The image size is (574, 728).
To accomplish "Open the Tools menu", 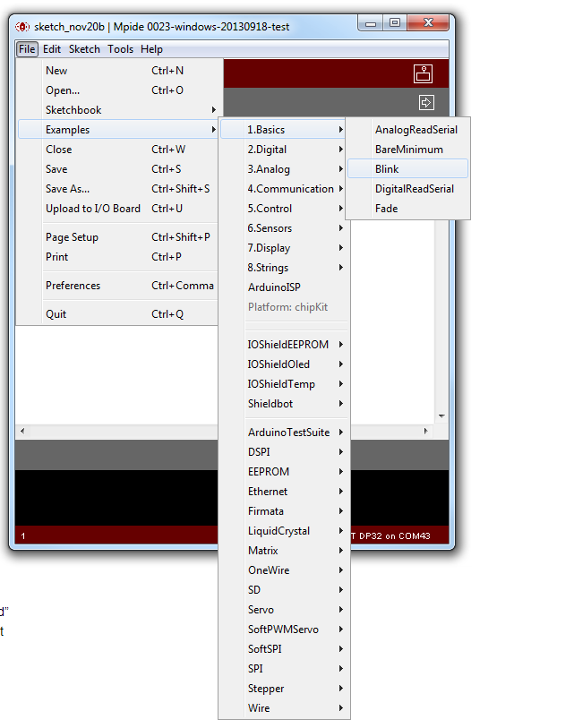I will pyautogui.click(x=120, y=49).
